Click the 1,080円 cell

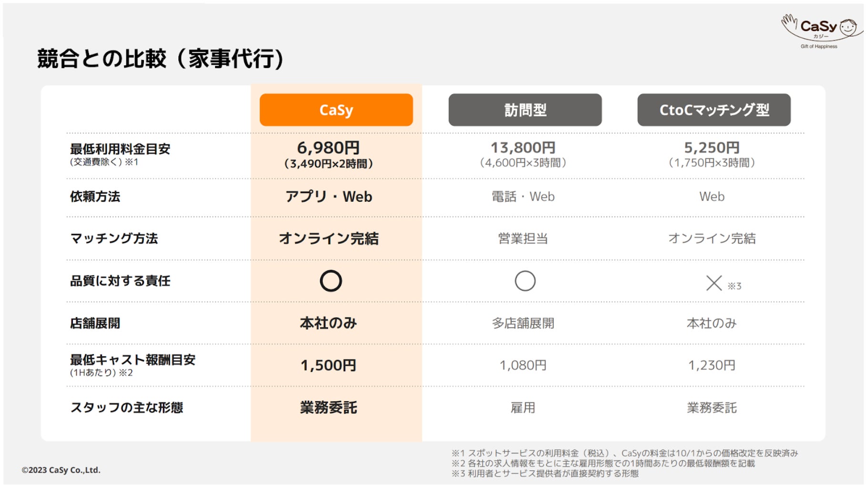click(523, 366)
